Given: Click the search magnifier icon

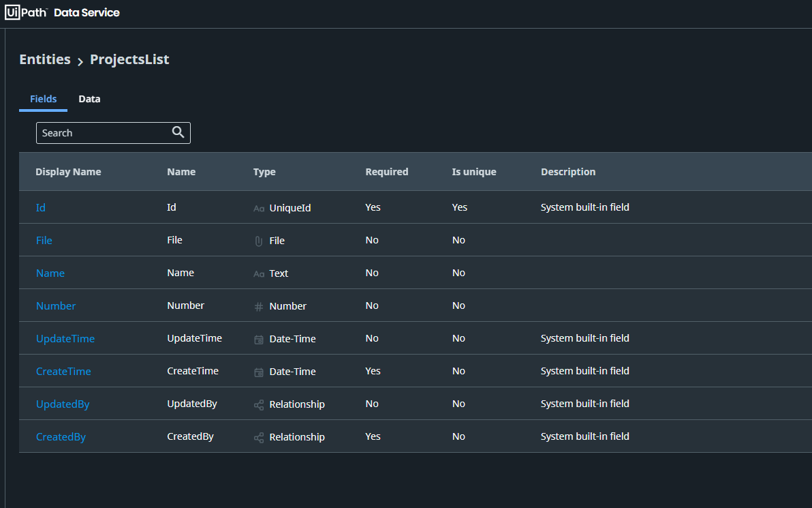Looking at the screenshot, I should [178, 132].
